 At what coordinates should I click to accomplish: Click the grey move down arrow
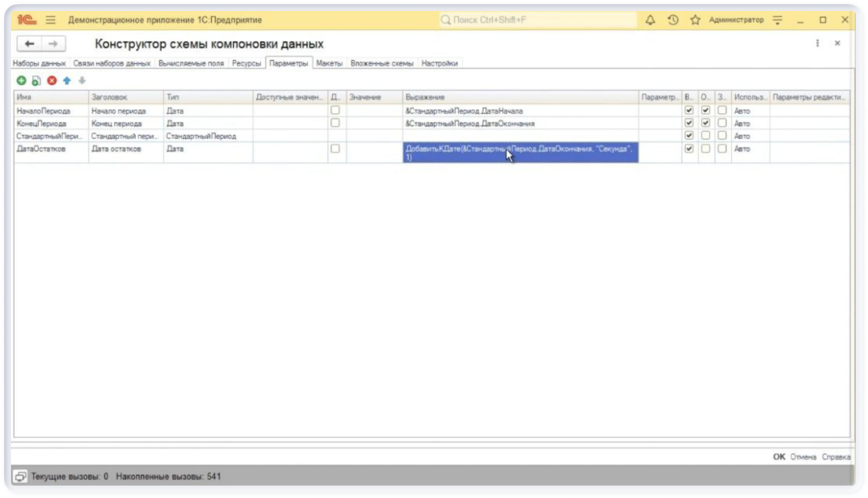[x=82, y=80]
